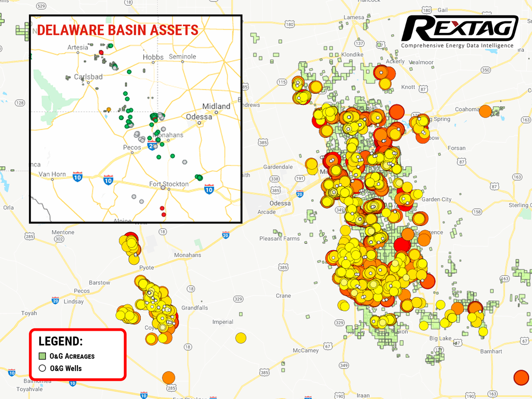The width and height of the screenshot is (532, 399).
Task: Click the Lamesa town label
Action: click(353, 17)
